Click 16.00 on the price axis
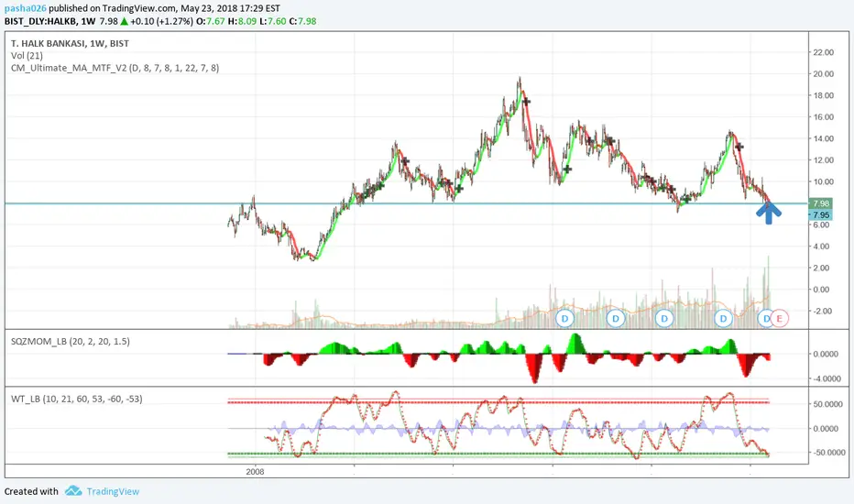 click(823, 116)
